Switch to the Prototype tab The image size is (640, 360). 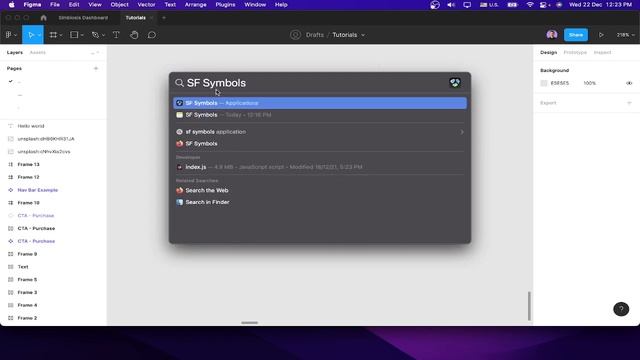[575, 53]
